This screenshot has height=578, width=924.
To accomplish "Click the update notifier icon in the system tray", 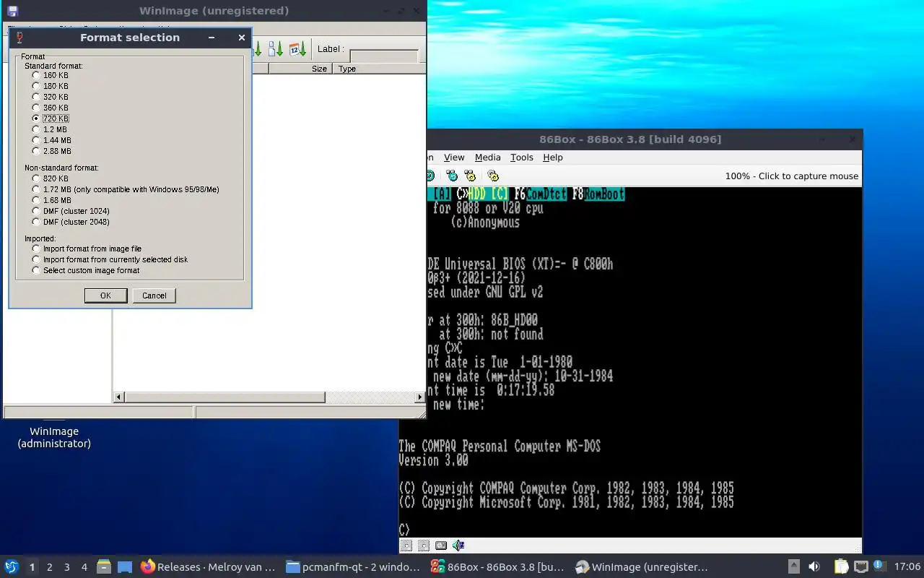I will 879,566.
